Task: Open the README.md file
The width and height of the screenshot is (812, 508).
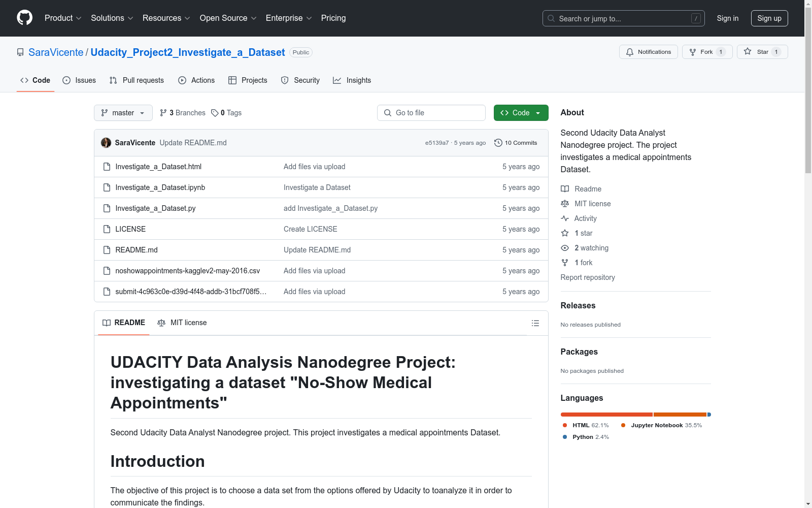Action: 137,250
